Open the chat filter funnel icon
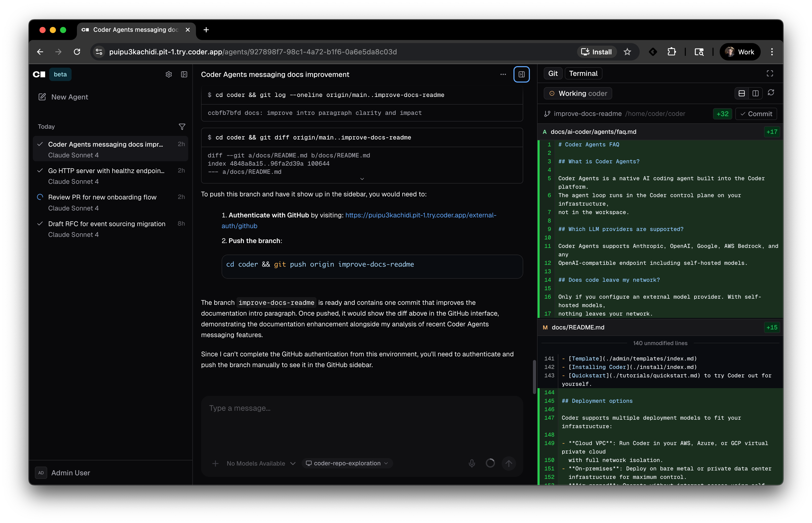Viewport: 812px width, 523px height. (x=182, y=127)
